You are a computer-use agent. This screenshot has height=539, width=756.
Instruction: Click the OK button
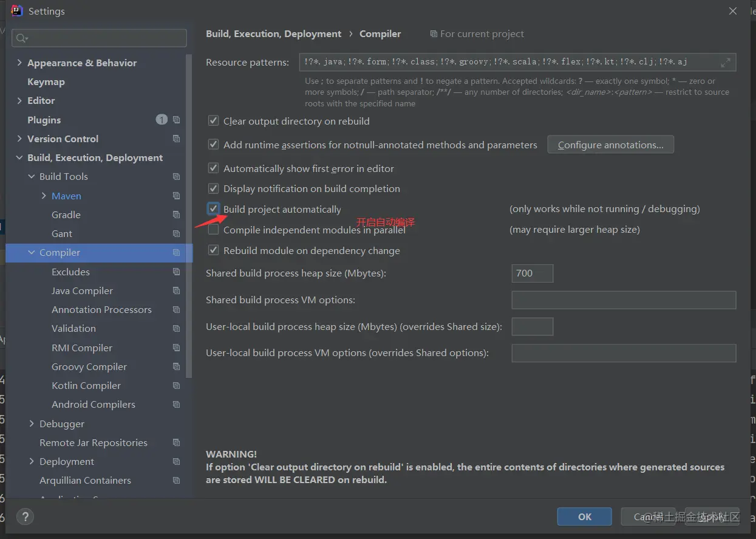(x=584, y=517)
